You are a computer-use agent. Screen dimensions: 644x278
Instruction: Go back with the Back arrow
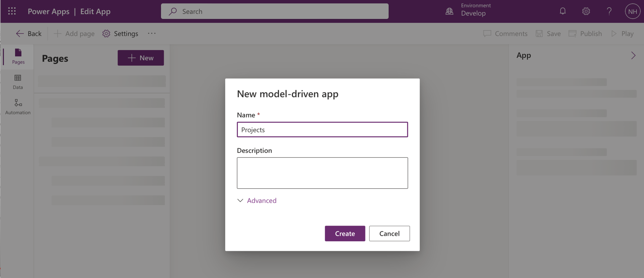tap(29, 33)
